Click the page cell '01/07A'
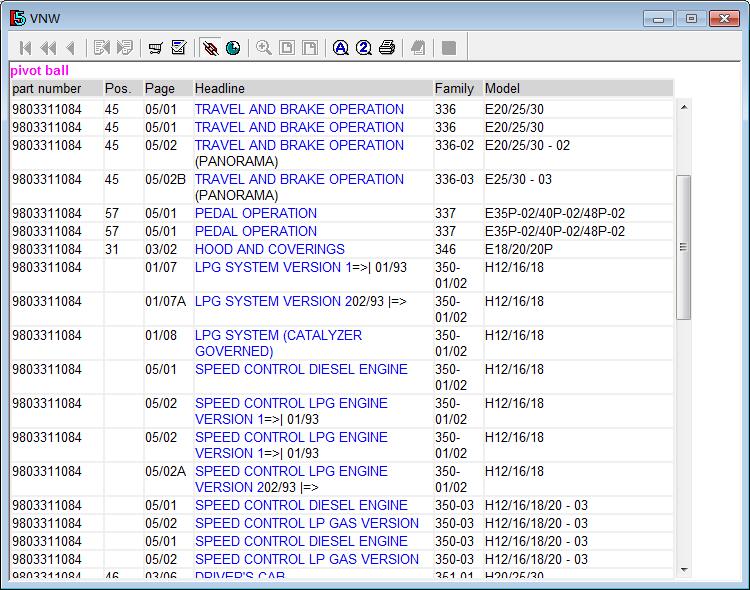750x590 pixels. pos(165,301)
